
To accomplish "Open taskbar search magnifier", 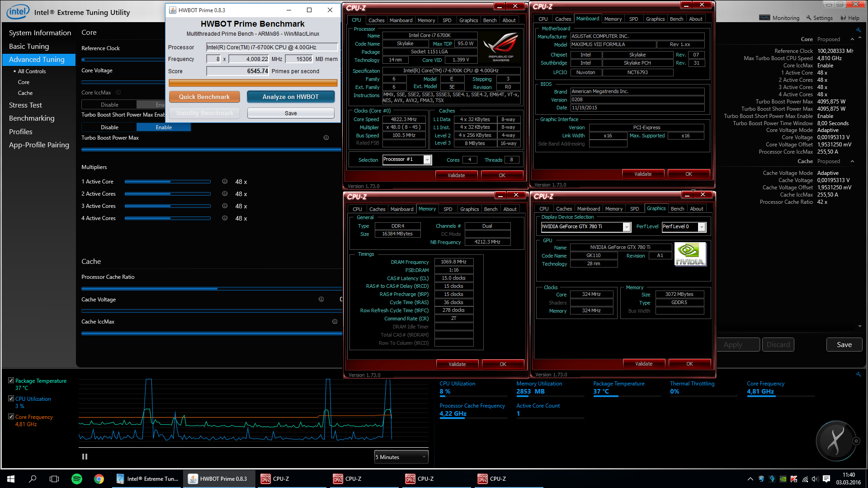I will point(33,479).
